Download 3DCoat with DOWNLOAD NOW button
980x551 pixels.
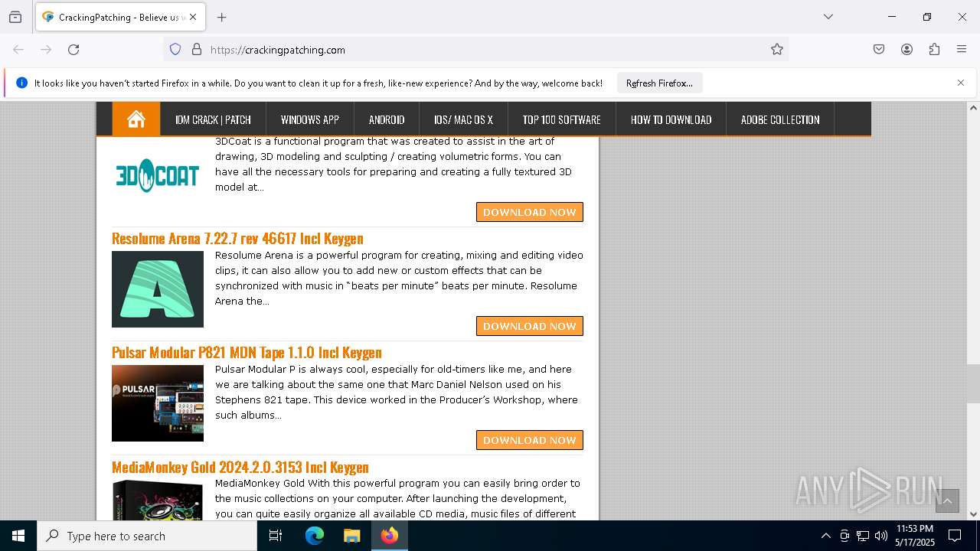530,212
